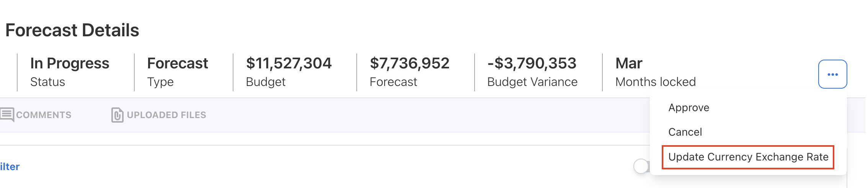The width and height of the screenshot is (868, 188).
Task: Click the In Progress status value
Action: (x=70, y=63)
